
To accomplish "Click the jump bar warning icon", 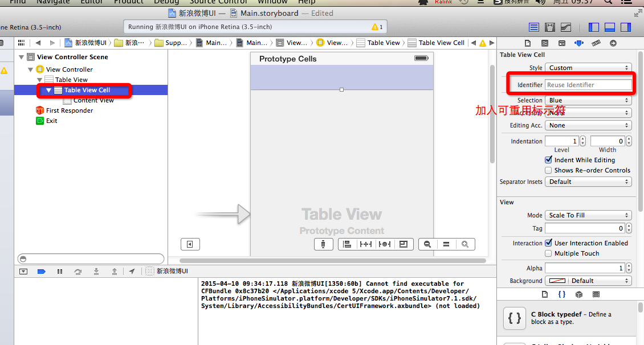I will [483, 43].
